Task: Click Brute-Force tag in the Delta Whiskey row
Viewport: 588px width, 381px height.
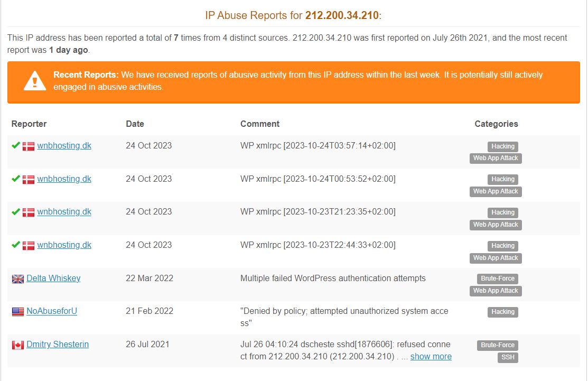Action: 497,278
